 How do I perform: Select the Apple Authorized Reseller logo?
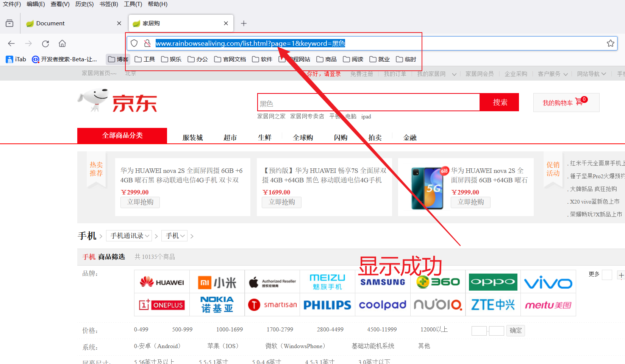272,282
